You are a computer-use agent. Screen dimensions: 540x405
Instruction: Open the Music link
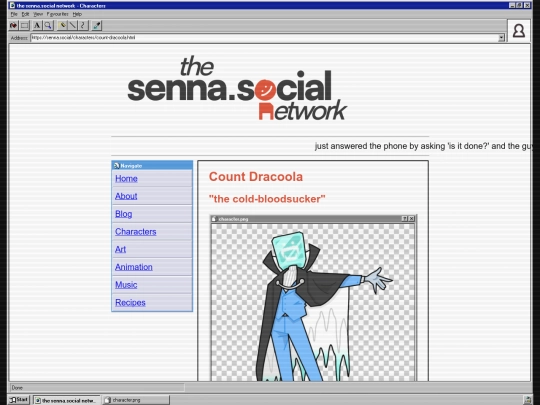pos(126,284)
